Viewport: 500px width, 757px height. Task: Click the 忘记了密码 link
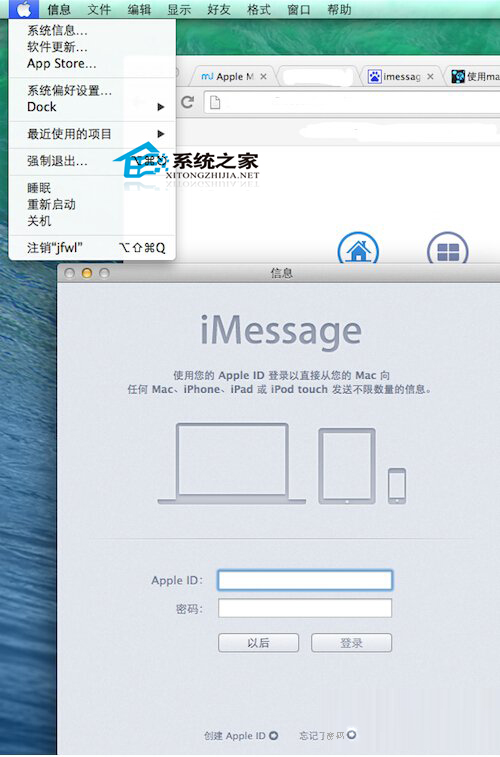point(321,735)
